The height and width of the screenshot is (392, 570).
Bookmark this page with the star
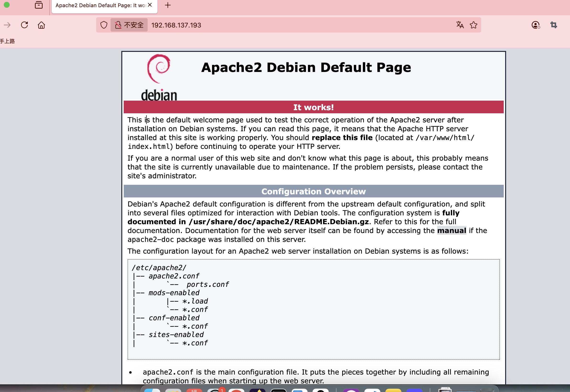[x=474, y=25]
